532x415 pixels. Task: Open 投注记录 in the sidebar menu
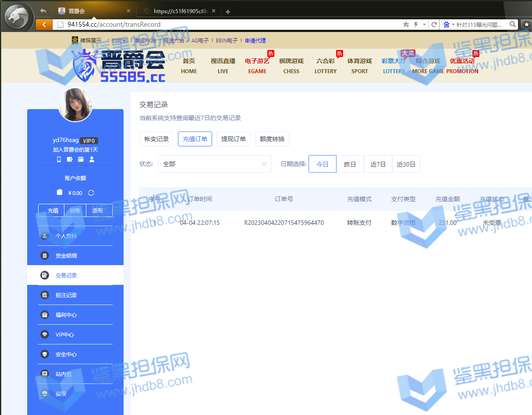[66, 295]
